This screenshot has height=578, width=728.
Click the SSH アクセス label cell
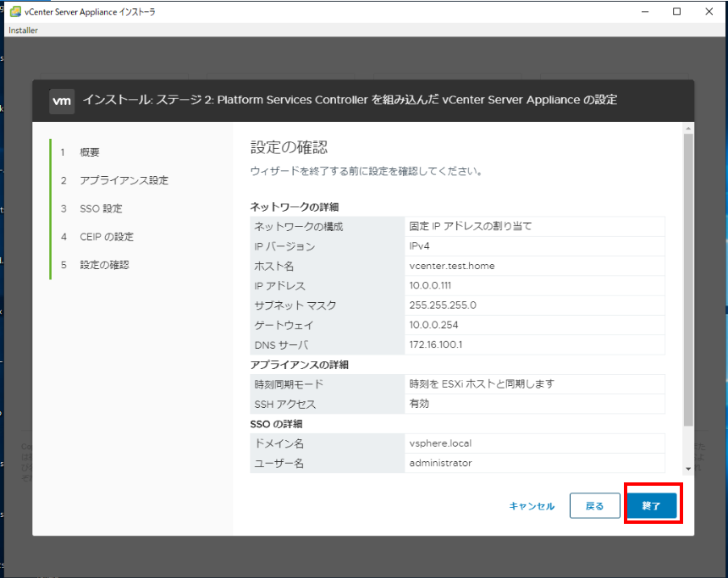click(328, 404)
